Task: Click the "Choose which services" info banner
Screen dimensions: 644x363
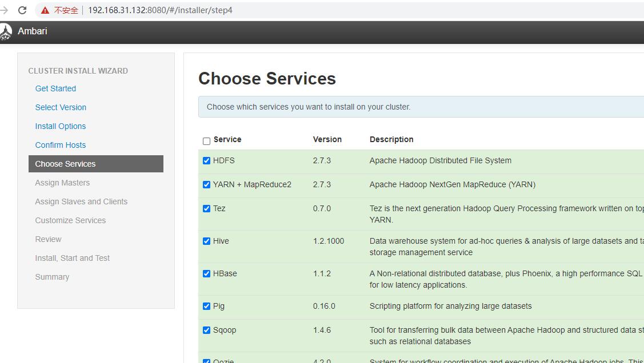Action: pyautogui.click(x=421, y=107)
